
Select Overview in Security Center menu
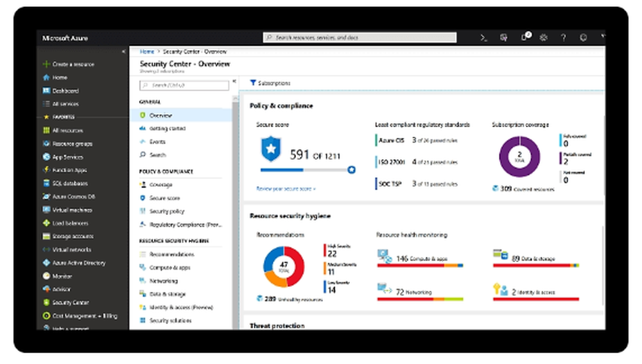click(180, 116)
